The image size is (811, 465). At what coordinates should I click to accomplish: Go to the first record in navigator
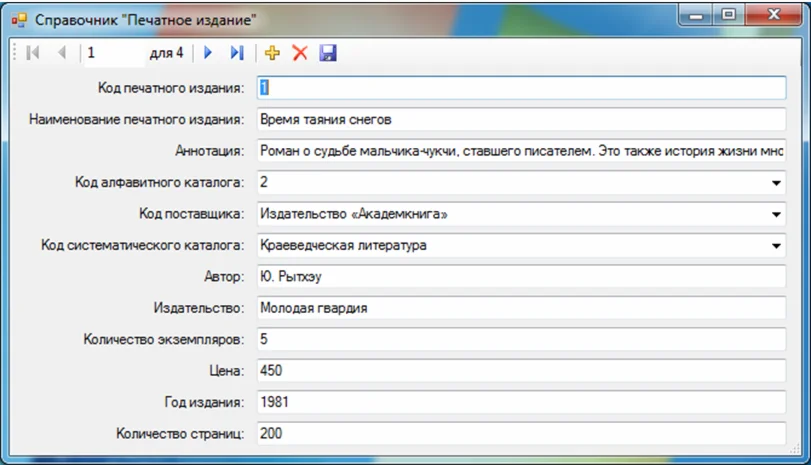(x=33, y=53)
